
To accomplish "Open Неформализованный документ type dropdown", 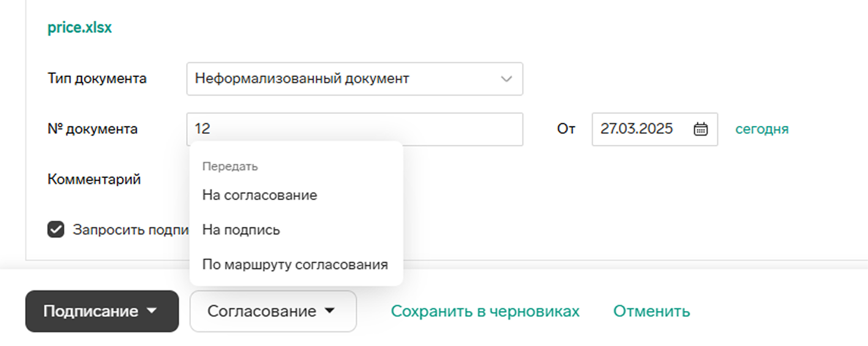I will point(354,79).
